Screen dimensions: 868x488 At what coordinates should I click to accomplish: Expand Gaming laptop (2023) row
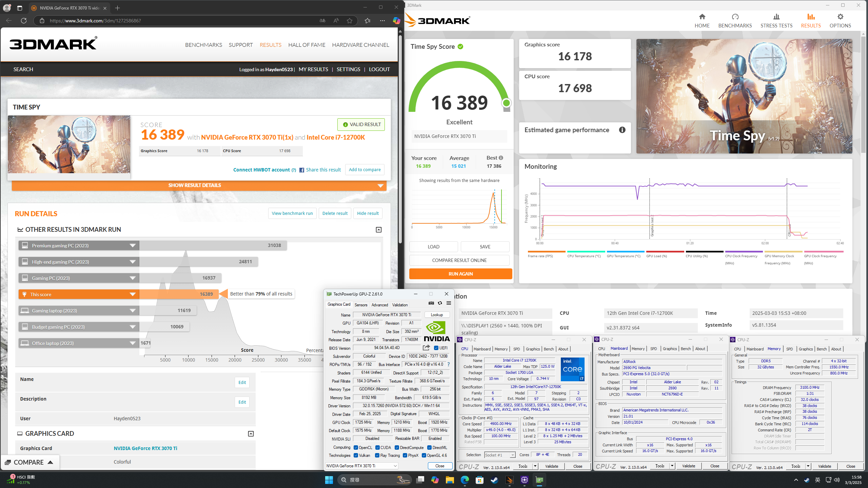click(133, 311)
